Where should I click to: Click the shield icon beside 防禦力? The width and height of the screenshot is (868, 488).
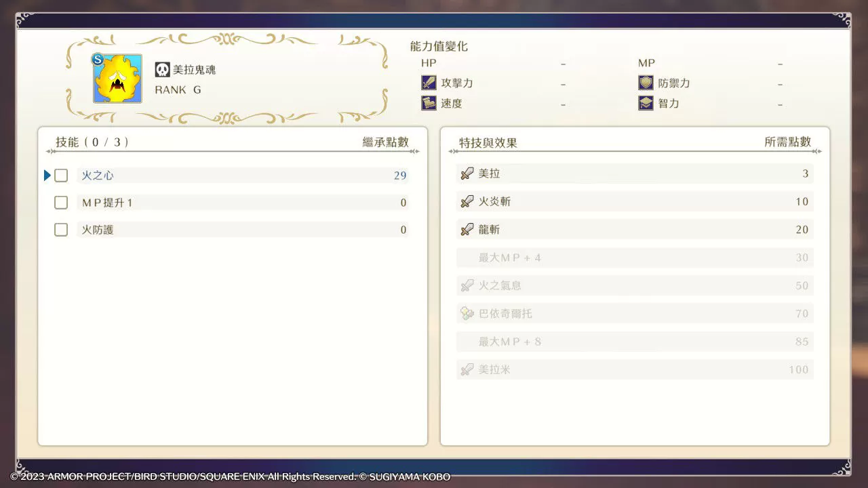(x=646, y=83)
